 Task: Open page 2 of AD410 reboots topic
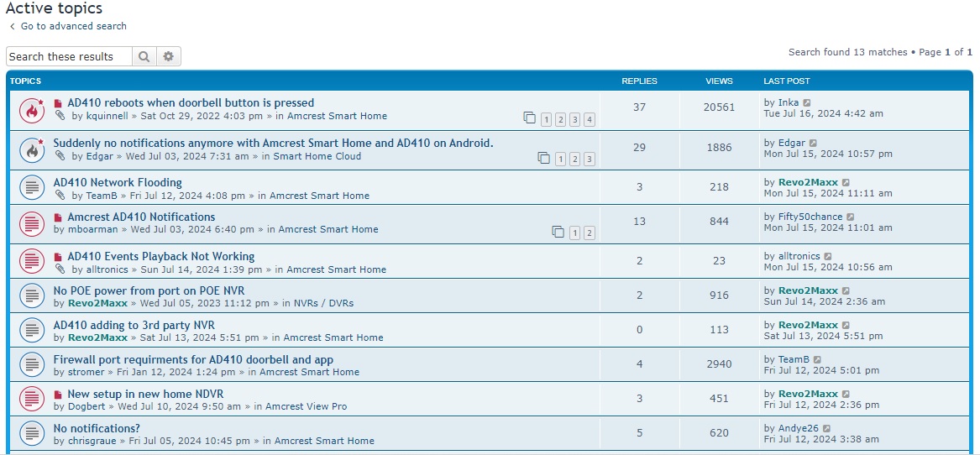coord(560,119)
